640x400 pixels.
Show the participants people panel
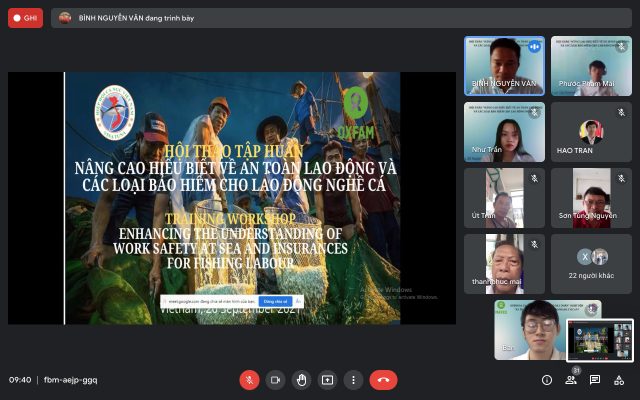pos(571,380)
